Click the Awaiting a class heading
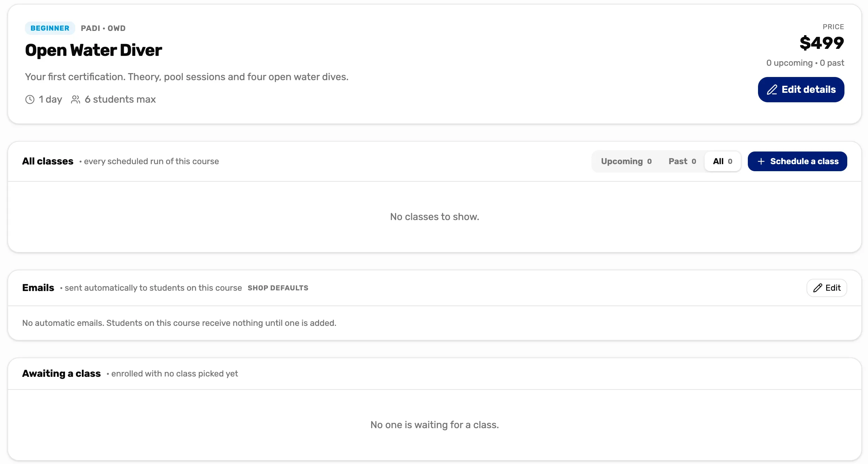The width and height of the screenshot is (868, 464). point(61,374)
